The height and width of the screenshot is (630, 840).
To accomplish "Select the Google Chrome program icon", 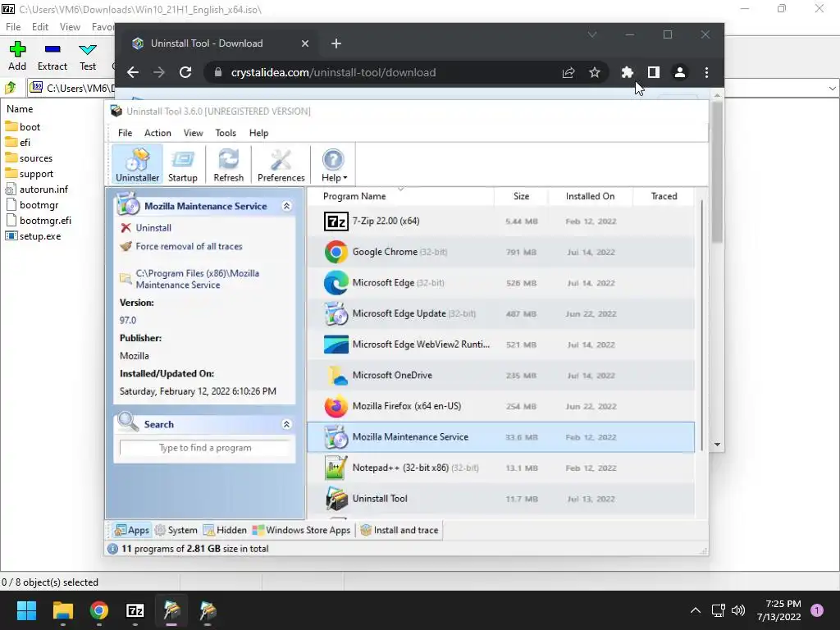I will [336, 252].
